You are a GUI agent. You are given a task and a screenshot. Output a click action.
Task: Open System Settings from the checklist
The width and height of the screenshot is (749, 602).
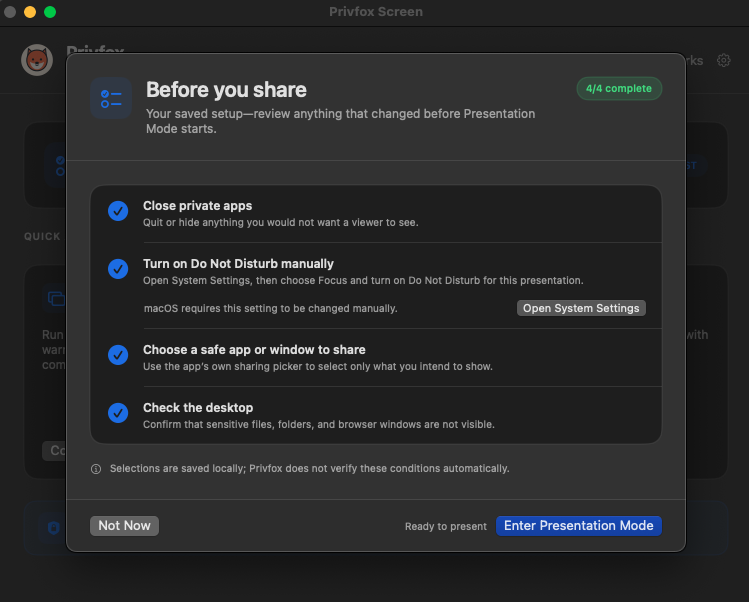pos(581,308)
